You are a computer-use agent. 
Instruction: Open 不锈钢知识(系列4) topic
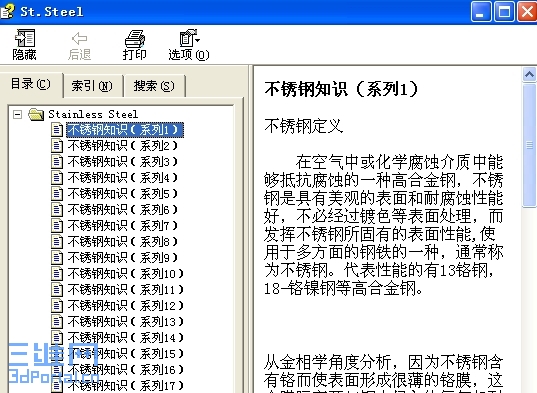click(x=123, y=178)
